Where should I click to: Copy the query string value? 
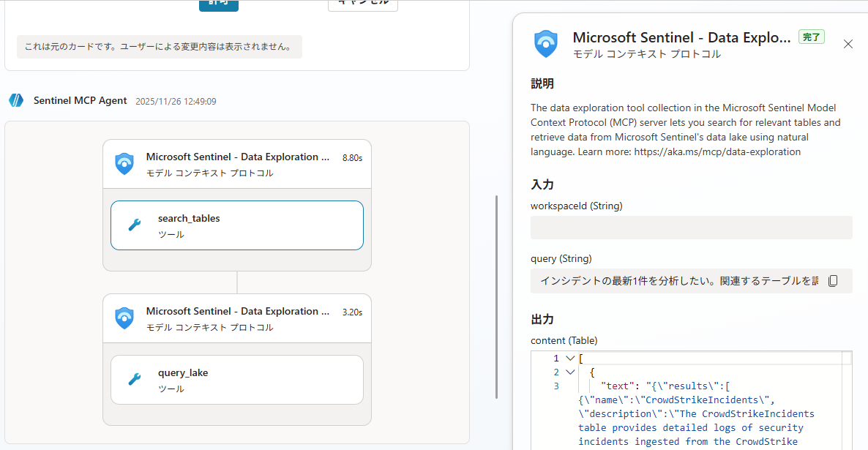[x=832, y=281]
